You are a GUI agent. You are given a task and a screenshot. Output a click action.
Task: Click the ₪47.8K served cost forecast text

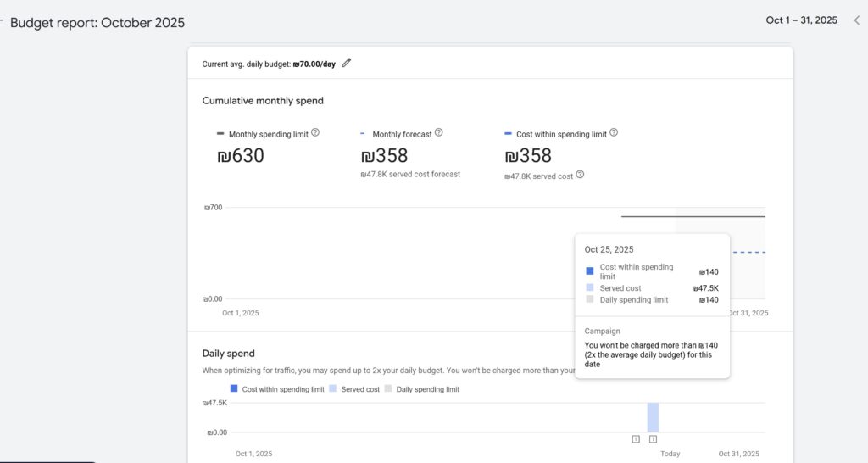click(410, 175)
